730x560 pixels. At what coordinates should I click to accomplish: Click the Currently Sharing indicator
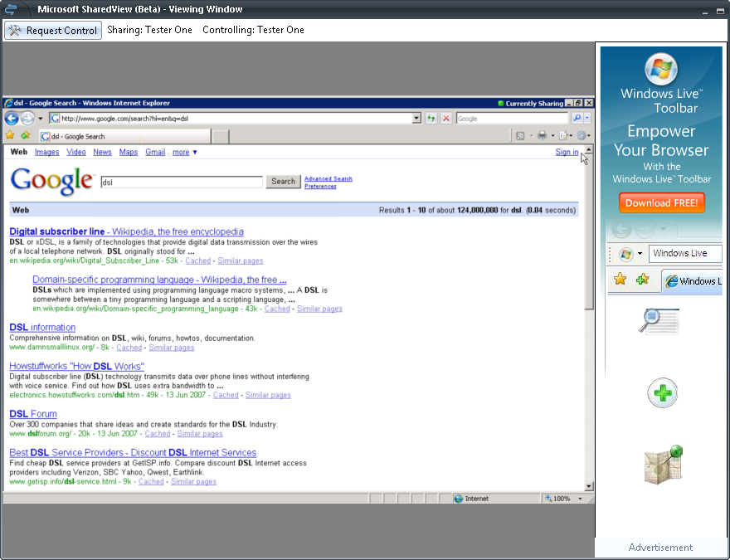[530, 104]
